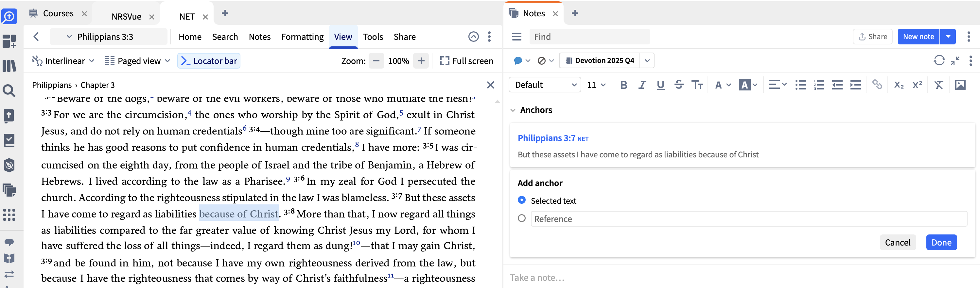This screenshot has width=980, height=288.
Task: Toggle the Locator bar
Action: [208, 61]
